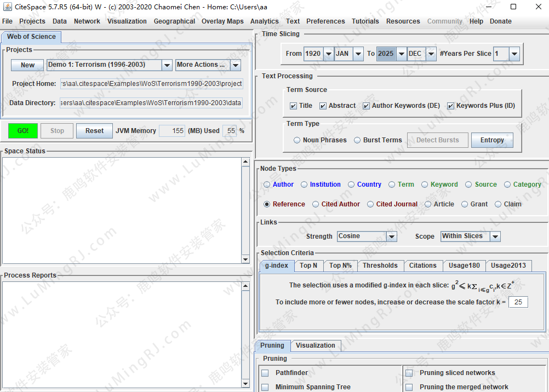
Task: Expand the Demo 1: Terrorism project dropdown
Action: point(167,65)
